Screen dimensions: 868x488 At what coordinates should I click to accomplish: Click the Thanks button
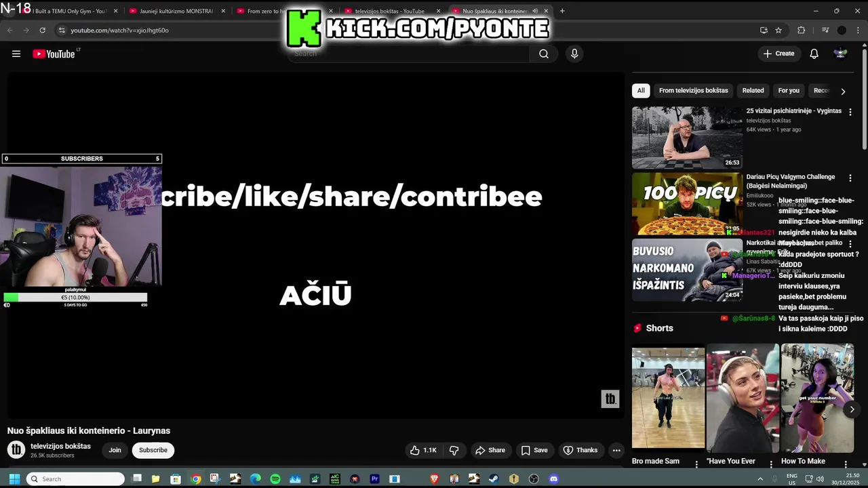[580, 450]
